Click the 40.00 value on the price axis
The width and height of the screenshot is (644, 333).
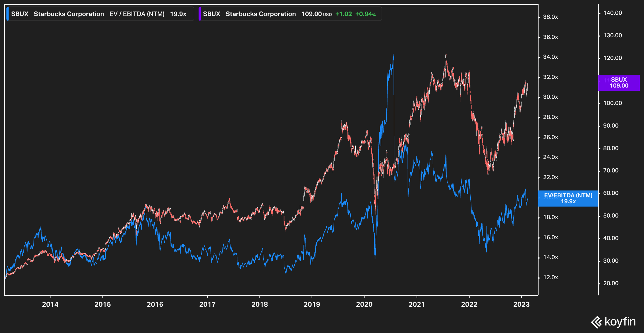pyautogui.click(x=611, y=238)
